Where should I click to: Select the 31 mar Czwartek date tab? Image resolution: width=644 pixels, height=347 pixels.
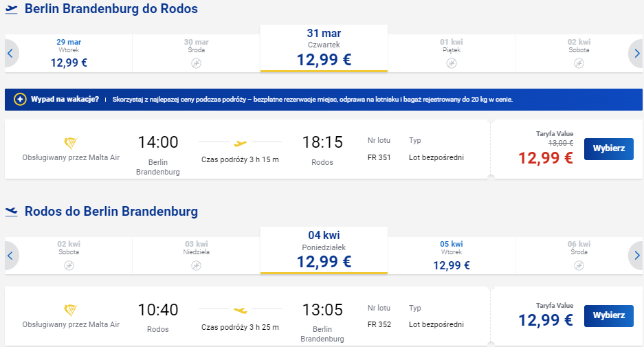(x=324, y=48)
